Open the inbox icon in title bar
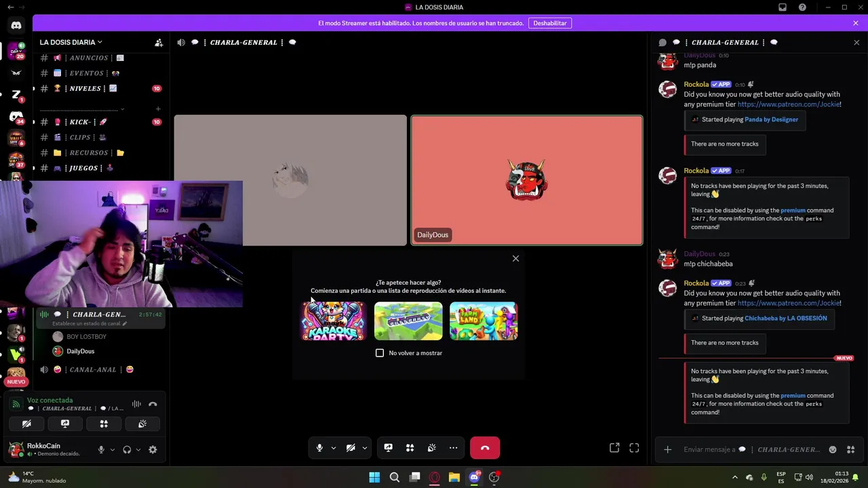Viewport: 868px width, 488px height. pyautogui.click(x=783, y=7)
